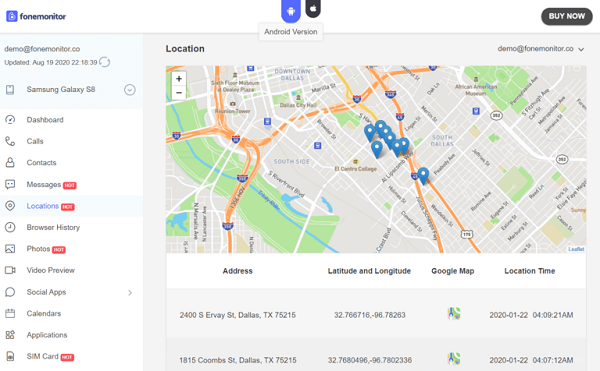Zoom in on the map
Image resolution: width=600 pixels, height=371 pixels.
(179, 79)
